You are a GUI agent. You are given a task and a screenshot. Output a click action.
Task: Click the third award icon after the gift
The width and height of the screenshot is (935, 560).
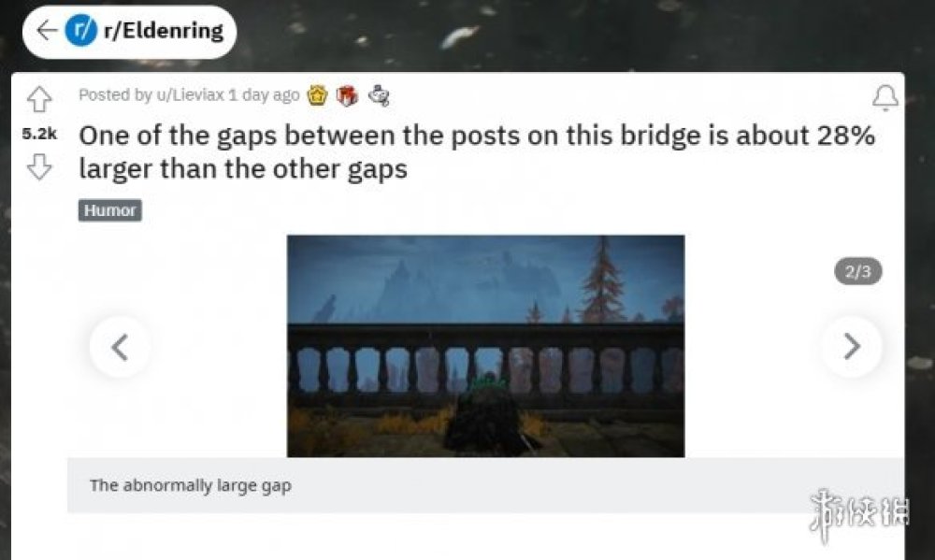tap(380, 95)
